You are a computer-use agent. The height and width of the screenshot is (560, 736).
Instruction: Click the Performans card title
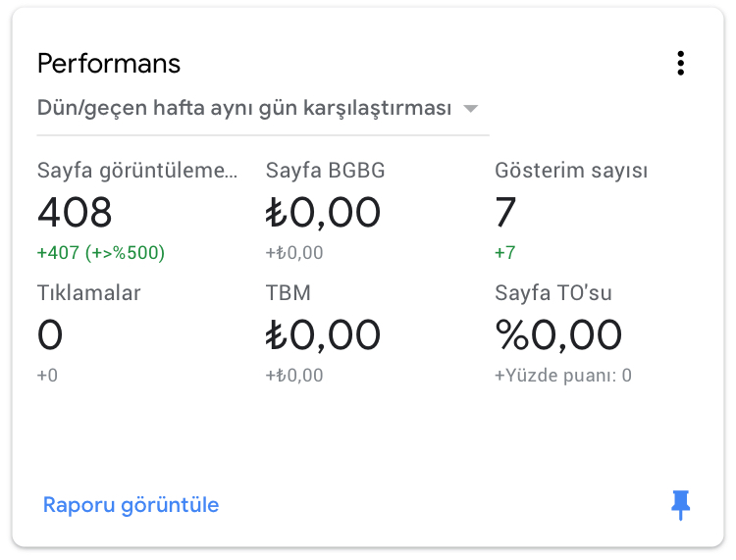coord(109,64)
